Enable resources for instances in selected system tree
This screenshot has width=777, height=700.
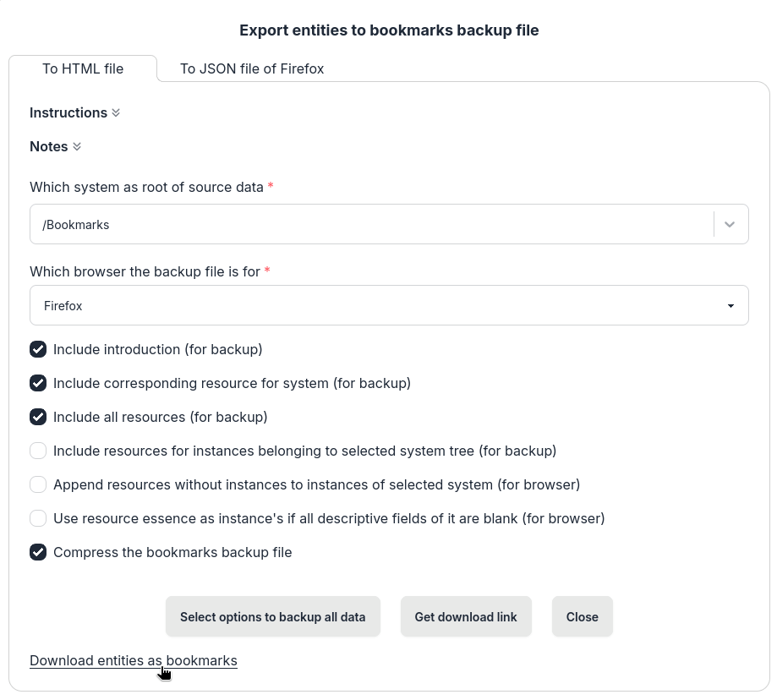pyautogui.click(x=38, y=451)
